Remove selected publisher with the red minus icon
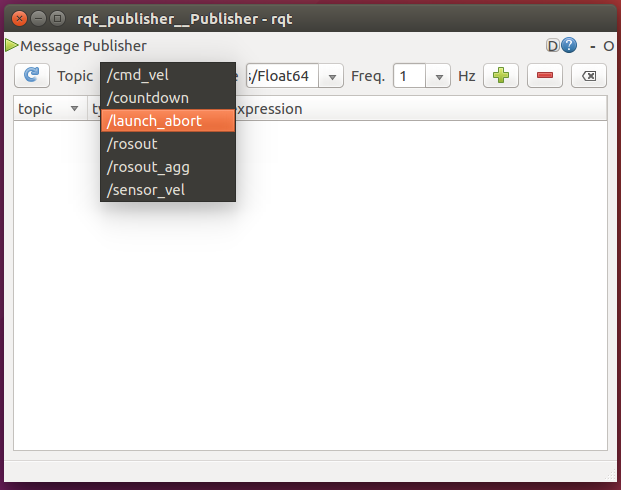 click(545, 75)
